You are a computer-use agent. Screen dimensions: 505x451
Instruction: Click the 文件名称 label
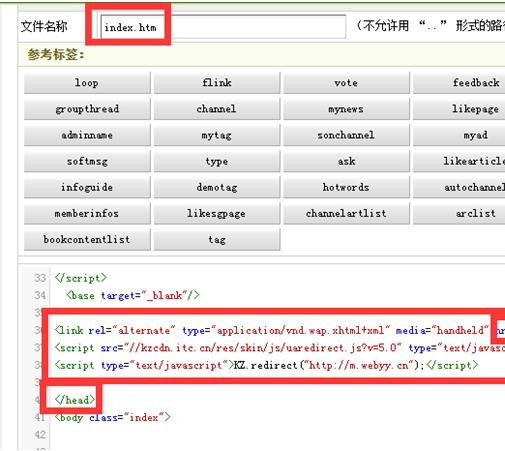pos(44,26)
